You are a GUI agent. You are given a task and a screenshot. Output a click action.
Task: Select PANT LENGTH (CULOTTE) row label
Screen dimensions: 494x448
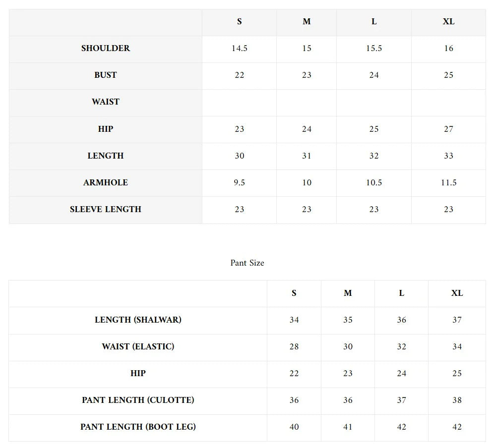coord(138,400)
